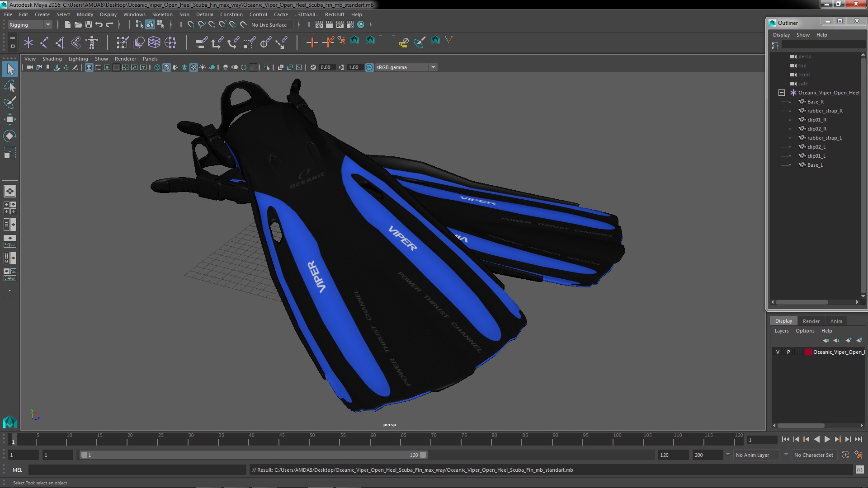This screenshot has height=488, width=868.
Task: Collapse Oceanic_Viper_Open_Heel group in Outliner
Action: coord(781,93)
